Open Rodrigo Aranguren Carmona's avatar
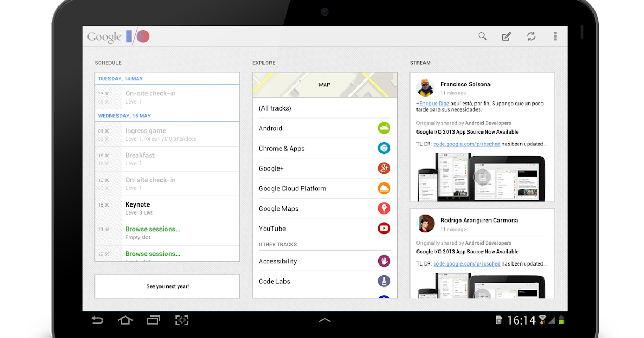Screen dimensions: 644x338 425,223
